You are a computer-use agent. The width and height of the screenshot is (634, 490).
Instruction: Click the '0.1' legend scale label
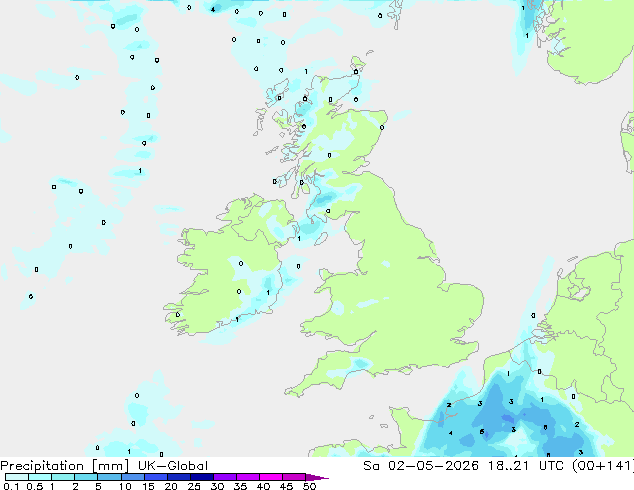tap(11, 486)
